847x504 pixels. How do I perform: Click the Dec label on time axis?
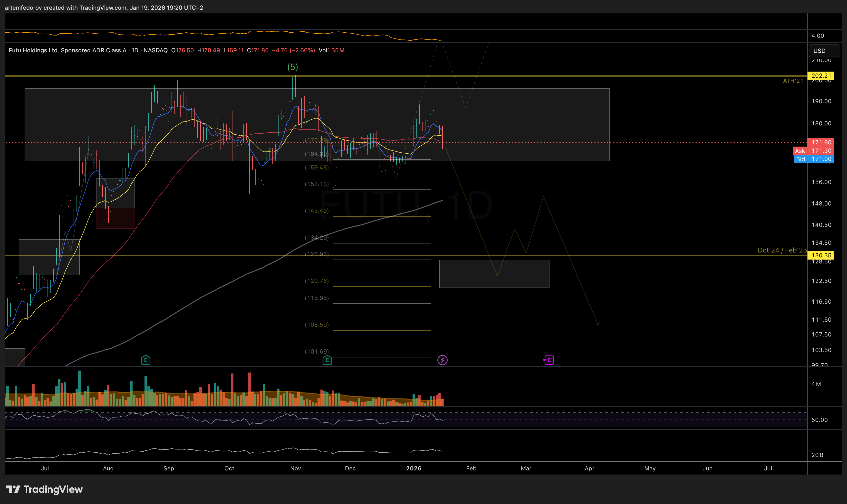[350, 468]
